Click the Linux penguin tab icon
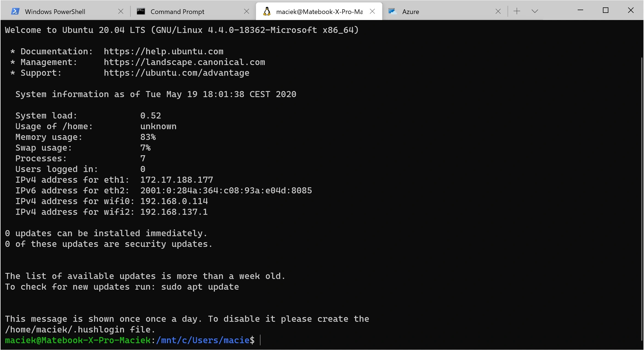The height and width of the screenshot is (350, 644). click(267, 11)
